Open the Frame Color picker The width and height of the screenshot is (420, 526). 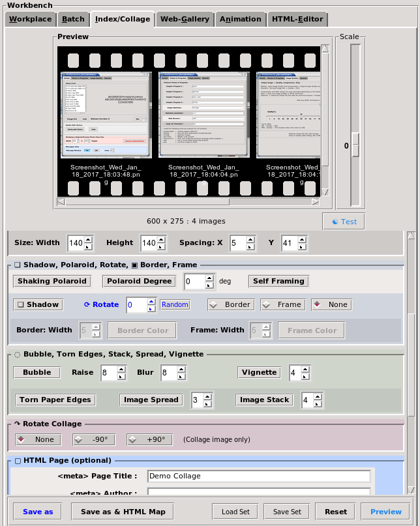312,330
